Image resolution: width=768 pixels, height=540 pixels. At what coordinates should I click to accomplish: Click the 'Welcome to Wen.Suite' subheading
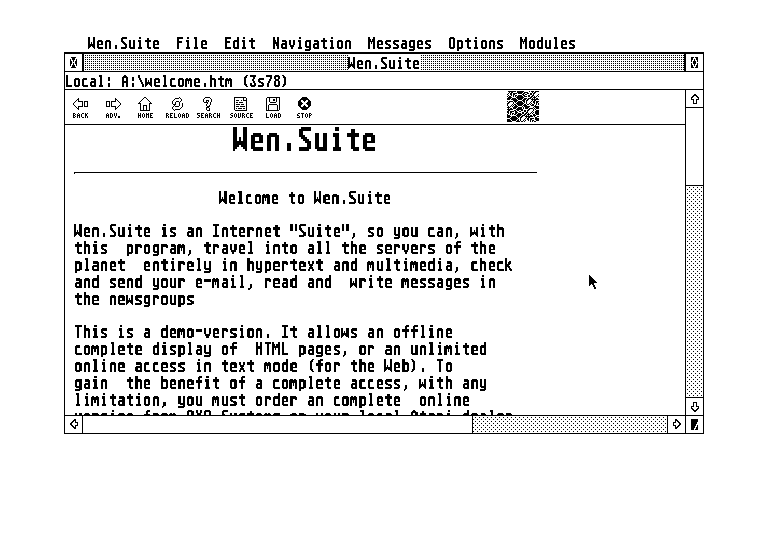click(304, 198)
